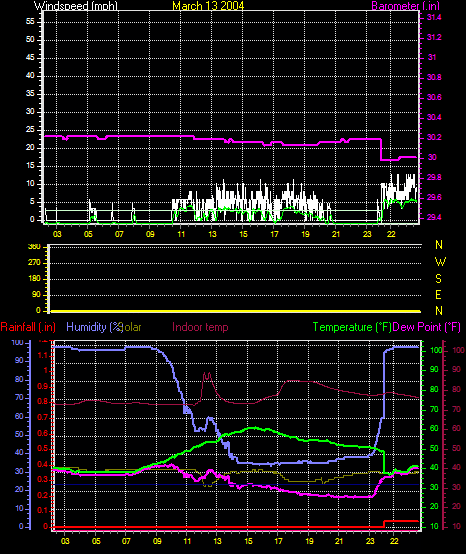This screenshot has width=466, height=554.
Task: Click the Solar legend label
Action: coord(131,327)
